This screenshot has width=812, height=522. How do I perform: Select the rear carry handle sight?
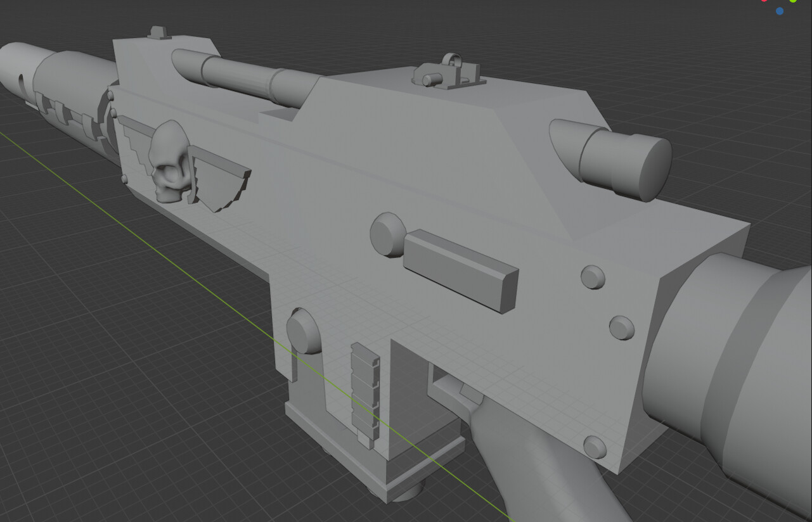450,70
